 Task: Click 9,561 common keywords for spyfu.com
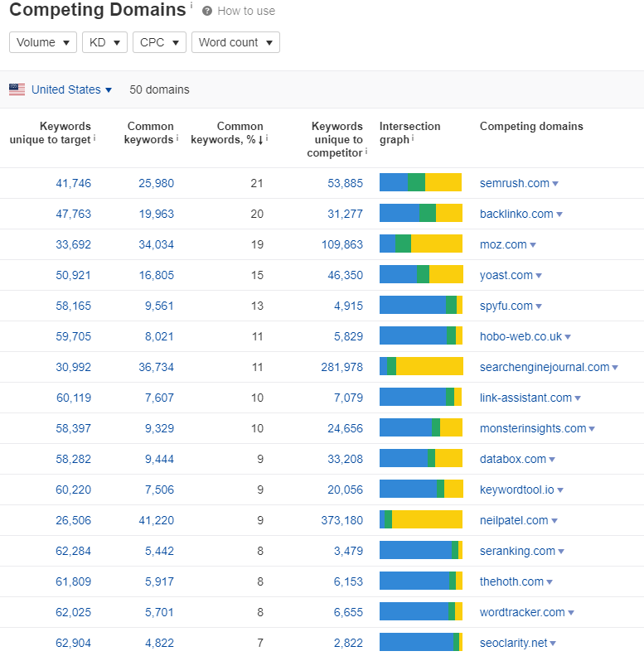point(159,306)
